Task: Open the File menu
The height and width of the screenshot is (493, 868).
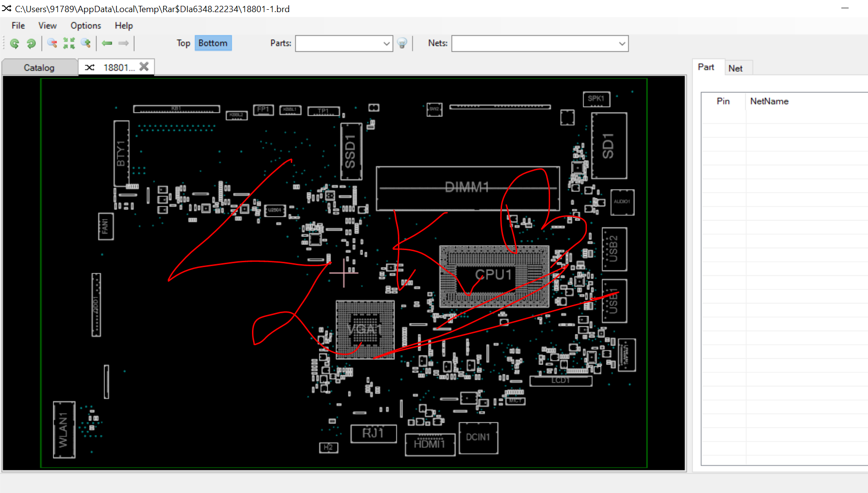Action: pos(18,26)
